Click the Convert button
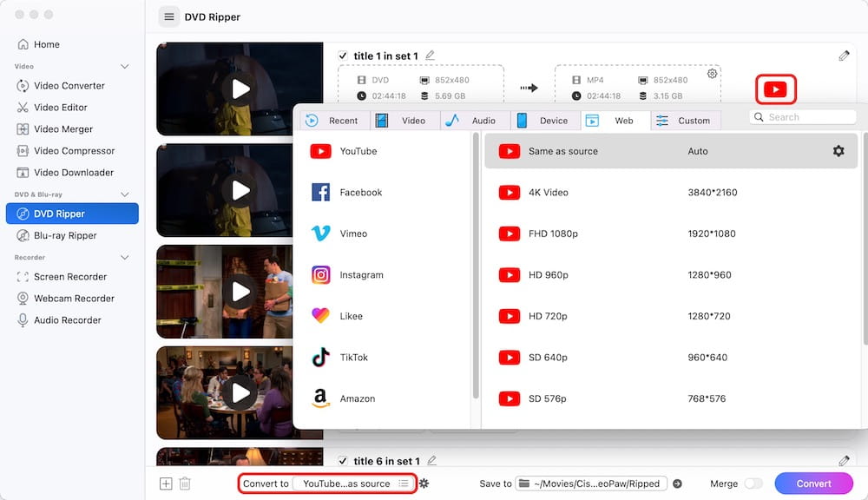 [814, 484]
